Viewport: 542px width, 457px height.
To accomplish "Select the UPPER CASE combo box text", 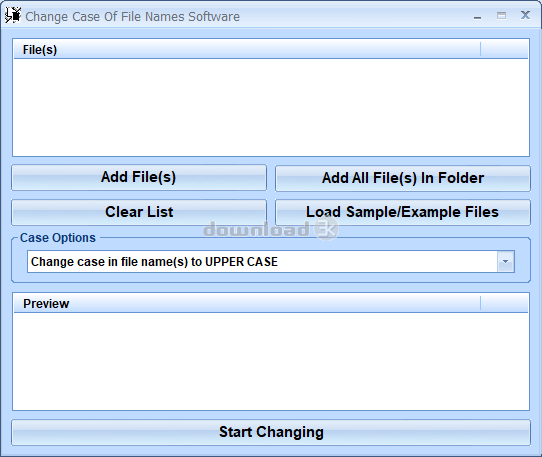I will click(x=154, y=262).
